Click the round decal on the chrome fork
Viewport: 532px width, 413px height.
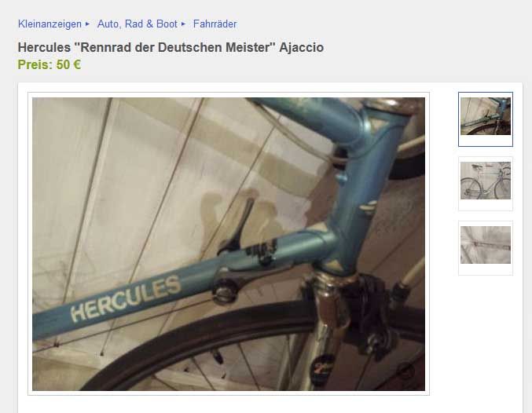[x=321, y=367]
